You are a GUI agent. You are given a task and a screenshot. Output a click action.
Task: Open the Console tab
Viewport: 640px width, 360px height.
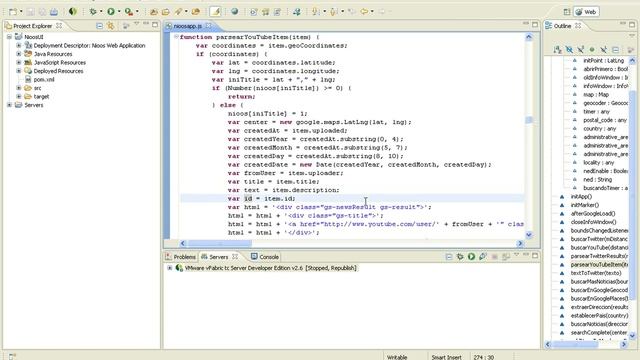265,257
